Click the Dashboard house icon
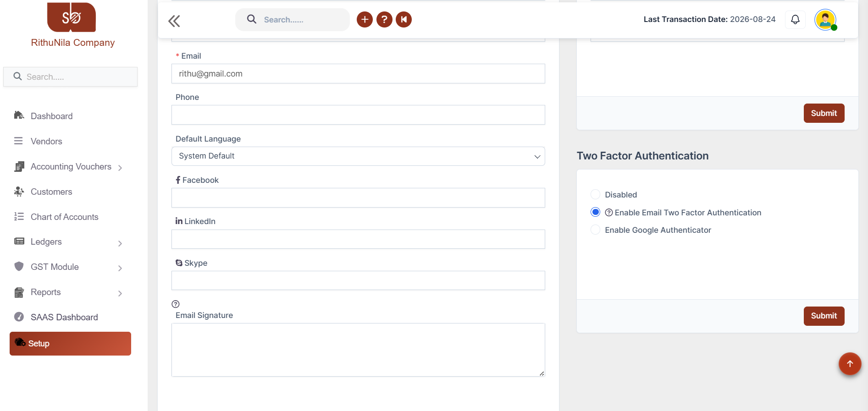The image size is (868, 411). pyautogui.click(x=19, y=115)
